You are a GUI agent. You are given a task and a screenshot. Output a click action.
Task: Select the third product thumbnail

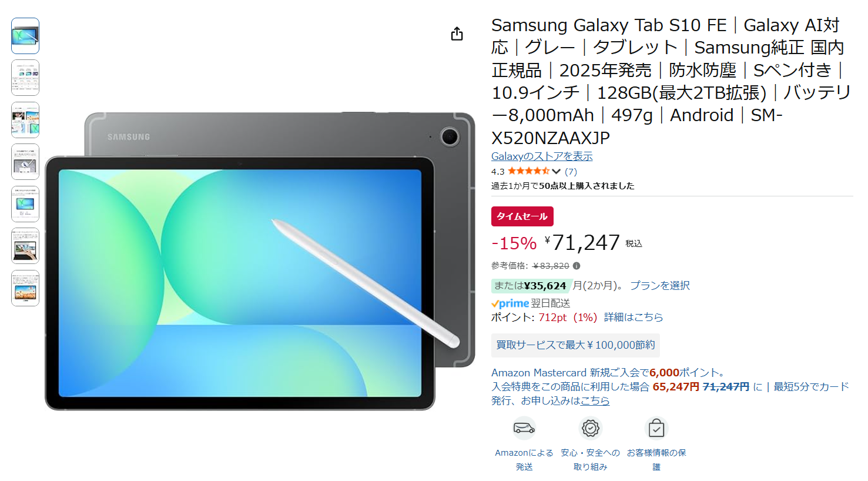tap(25, 120)
